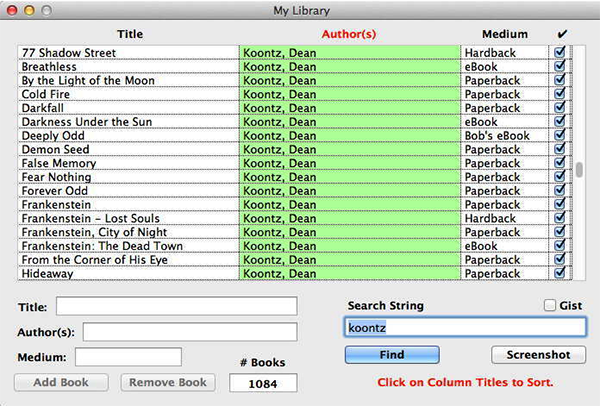Image resolution: width=600 pixels, height=406 pixels.
Task: Sort the list by Medium column
Action: coord(504,34)
